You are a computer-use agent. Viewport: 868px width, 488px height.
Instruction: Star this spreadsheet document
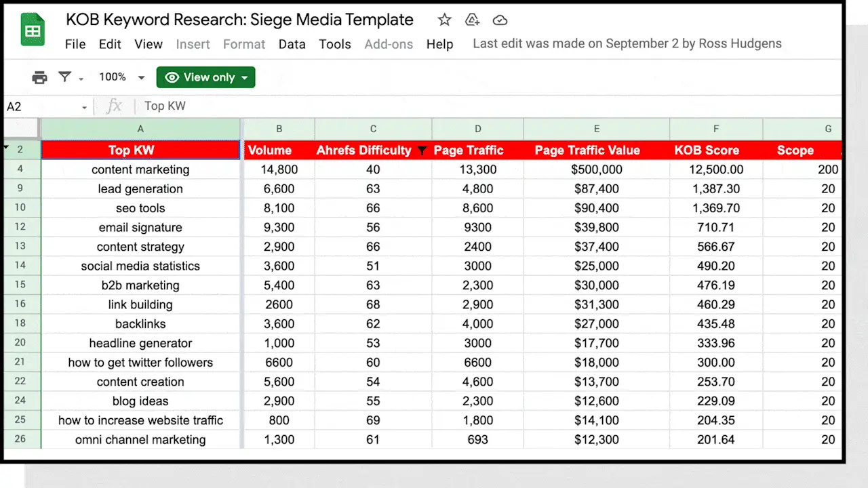pyautogui.click(x=444, y=20)
